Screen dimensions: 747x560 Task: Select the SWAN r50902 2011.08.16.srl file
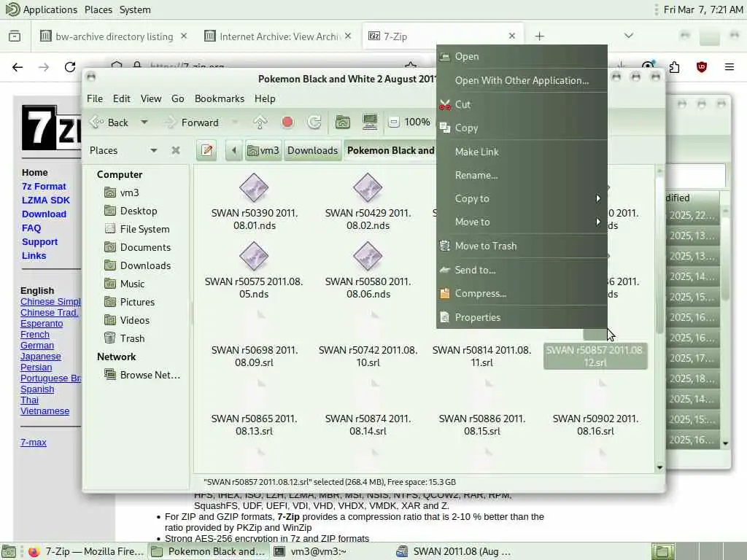pyautogui.click(x=595, y=425)
